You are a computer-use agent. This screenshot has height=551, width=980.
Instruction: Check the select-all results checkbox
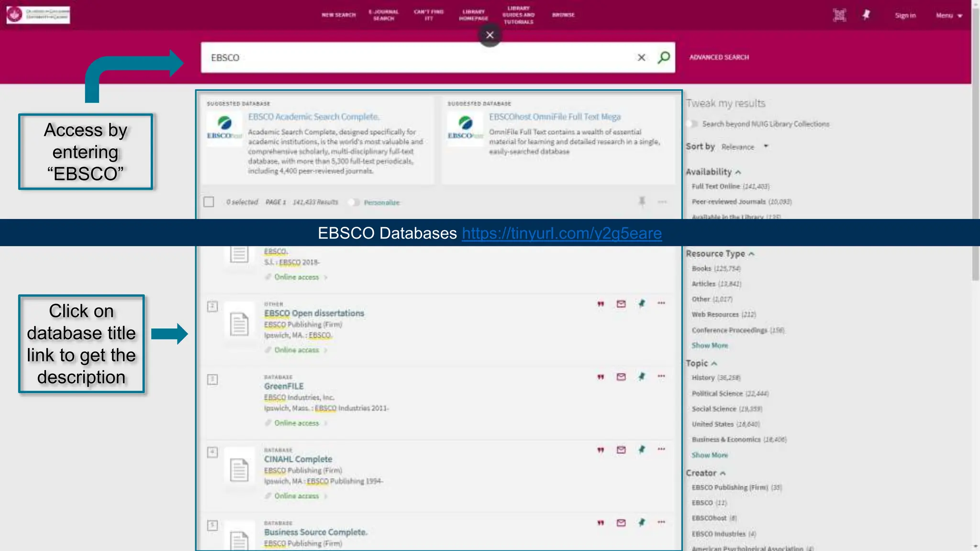[x=209, y=202]
